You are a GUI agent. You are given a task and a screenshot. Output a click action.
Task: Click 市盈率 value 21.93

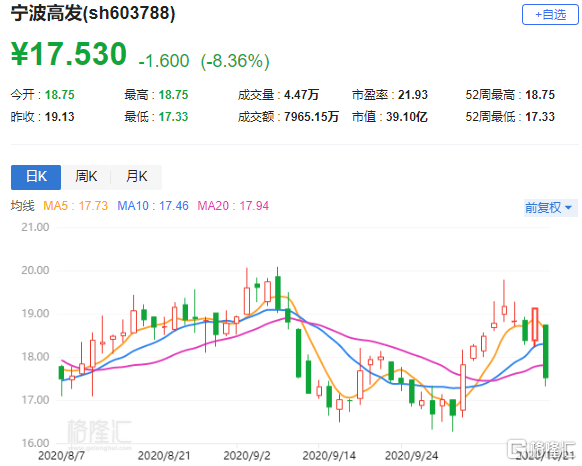(x=413, y=95)
